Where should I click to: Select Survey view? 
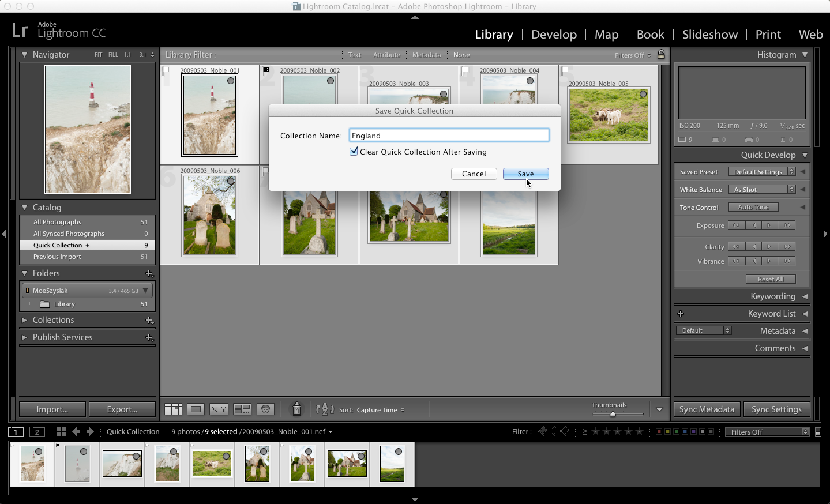(x=241, y=409)
